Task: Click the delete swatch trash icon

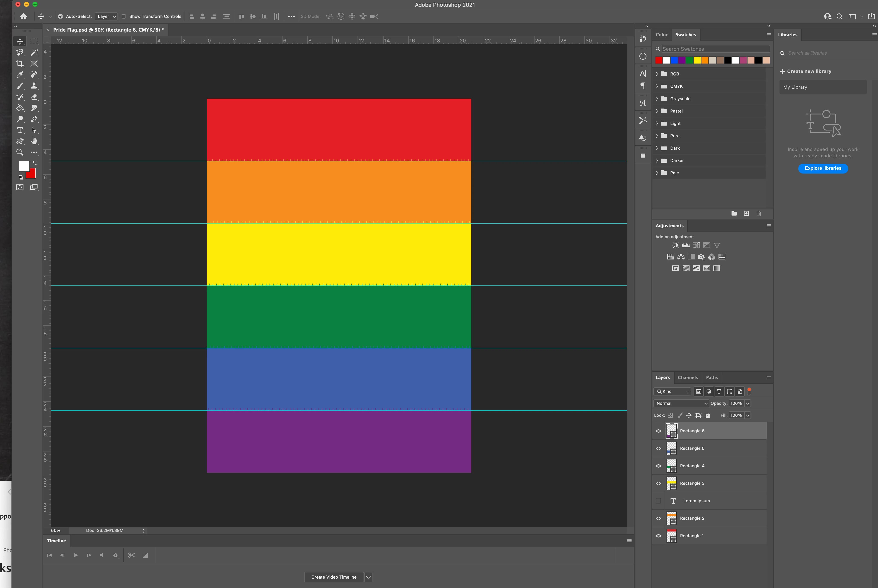Action: (759, 213)
